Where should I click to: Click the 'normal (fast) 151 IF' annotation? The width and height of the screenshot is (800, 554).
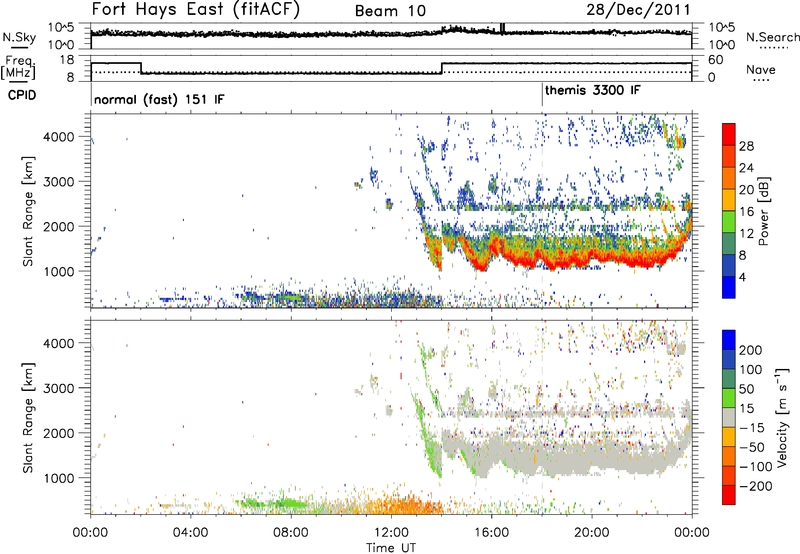[x=159, y=99]
